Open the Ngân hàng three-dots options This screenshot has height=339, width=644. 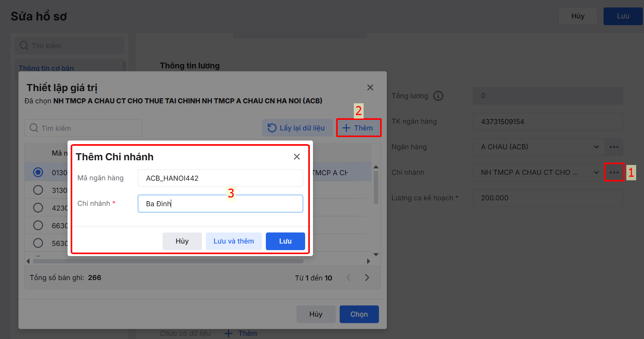point(614,147)
